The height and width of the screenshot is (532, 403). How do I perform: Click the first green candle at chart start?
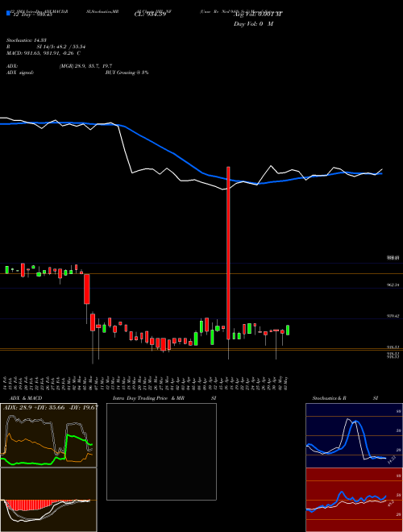[x=6, y=270]
